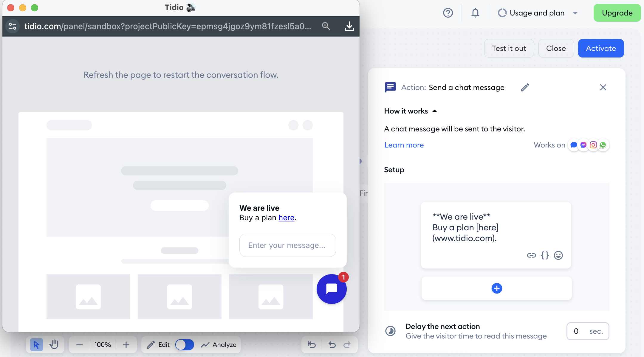Expand the Usage and plan dropdown

click(x=538, y=13)
